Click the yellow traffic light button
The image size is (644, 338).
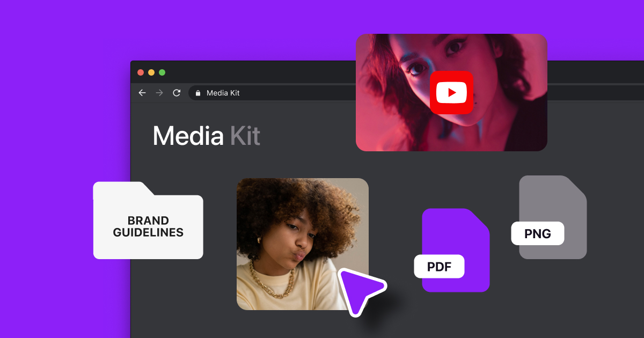coord(151,72)
